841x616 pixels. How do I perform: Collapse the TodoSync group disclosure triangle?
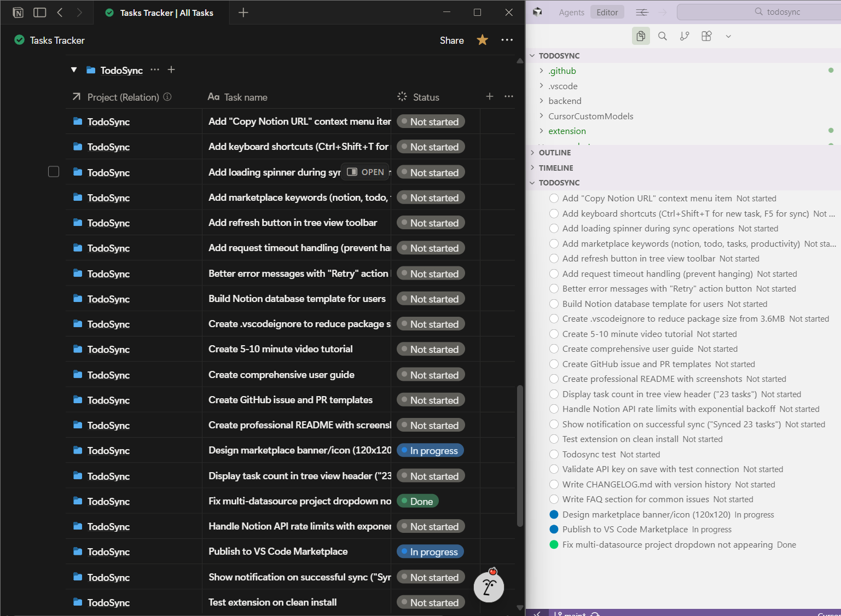(74, 70)
